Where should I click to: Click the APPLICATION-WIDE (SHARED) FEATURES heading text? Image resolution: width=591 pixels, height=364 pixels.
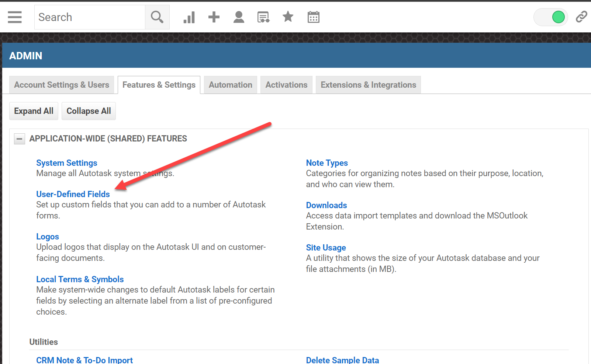108,139
